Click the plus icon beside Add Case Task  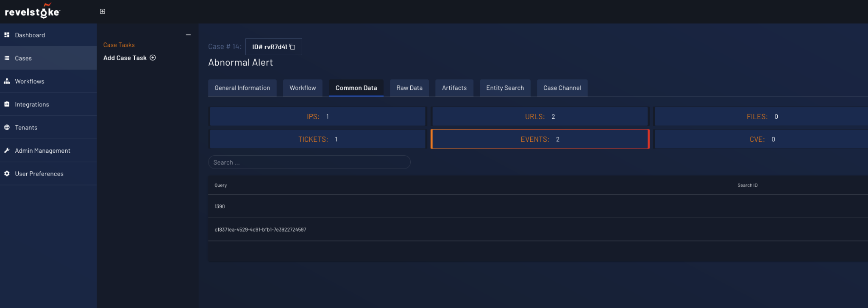pos(153,58)
